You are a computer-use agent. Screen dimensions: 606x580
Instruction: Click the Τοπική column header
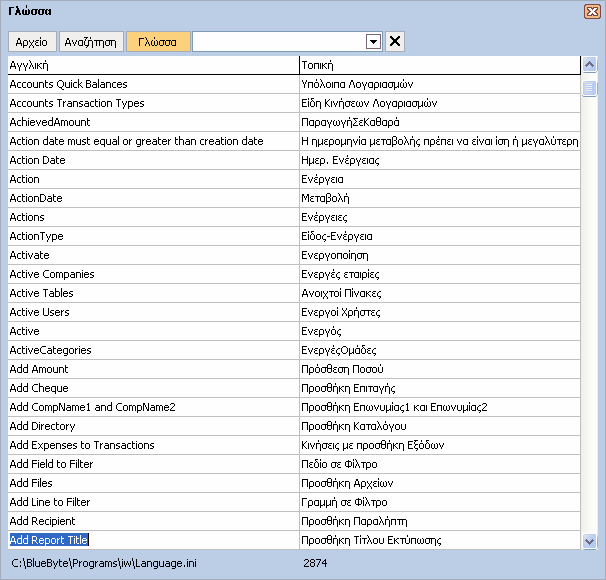(x=440, y=65)
